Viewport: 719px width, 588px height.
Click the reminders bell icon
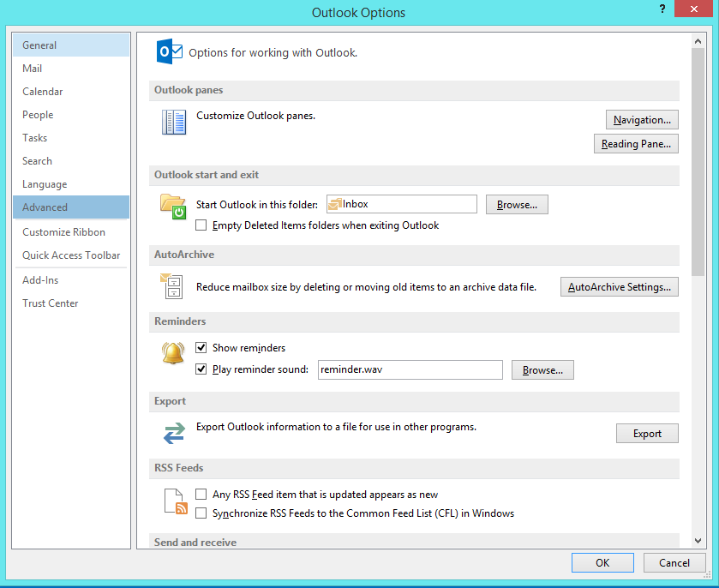173,353
